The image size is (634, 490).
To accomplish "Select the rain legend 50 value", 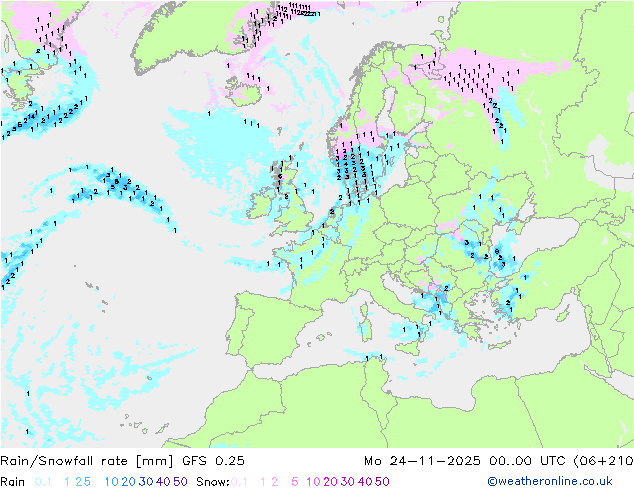I will [x=180, y=482].
